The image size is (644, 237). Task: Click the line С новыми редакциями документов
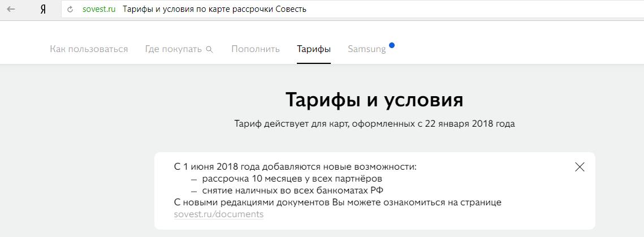338,202
